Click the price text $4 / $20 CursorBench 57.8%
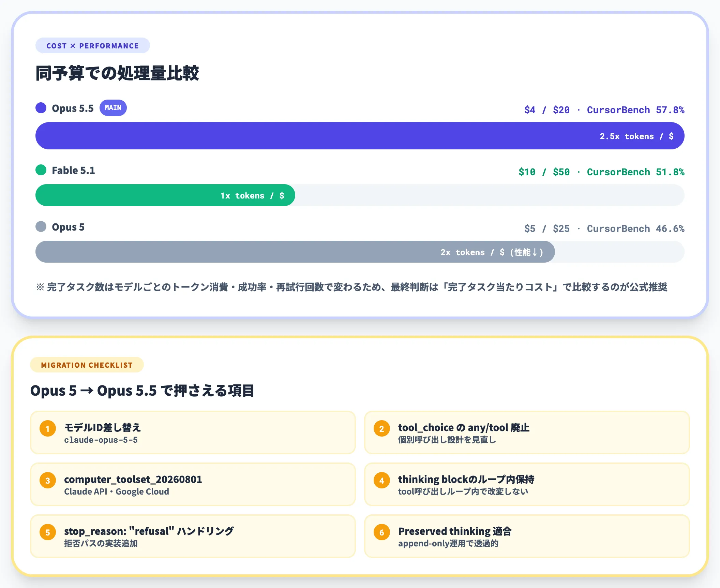Image resolution: width=720 pixels, height=588 pixels. pos(604,110)
